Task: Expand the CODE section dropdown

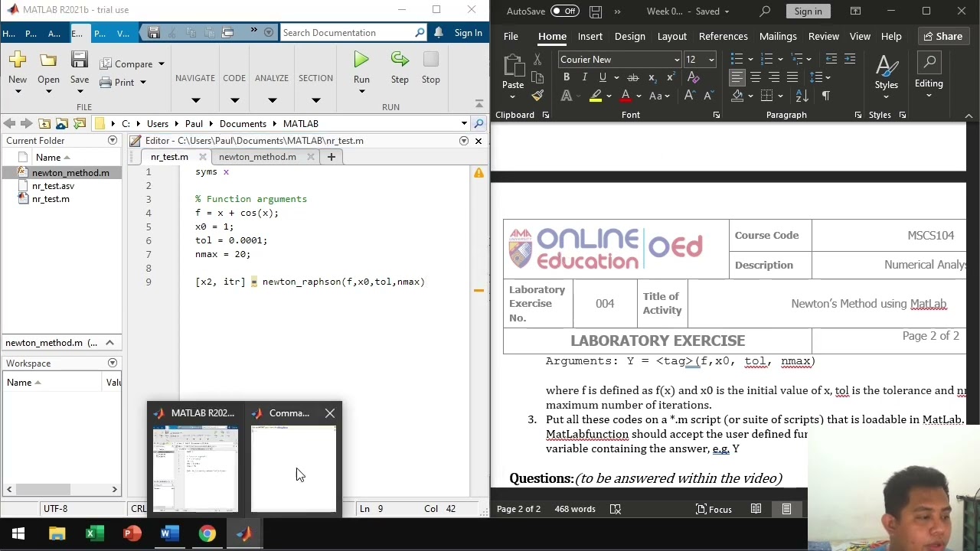Action: coord(234,99)
